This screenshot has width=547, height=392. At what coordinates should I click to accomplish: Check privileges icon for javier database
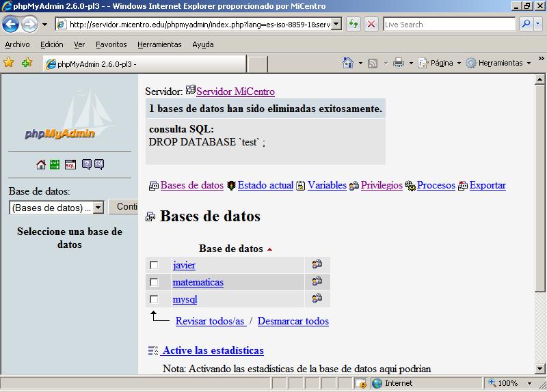pyautogui.click(x=317, y=264)
